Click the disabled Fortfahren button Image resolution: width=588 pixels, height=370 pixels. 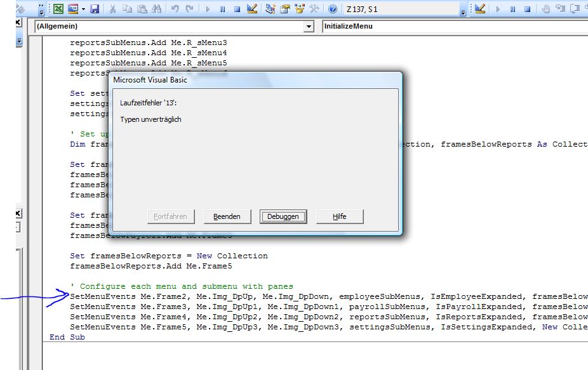pyautogui.click(x=171, y=216)
